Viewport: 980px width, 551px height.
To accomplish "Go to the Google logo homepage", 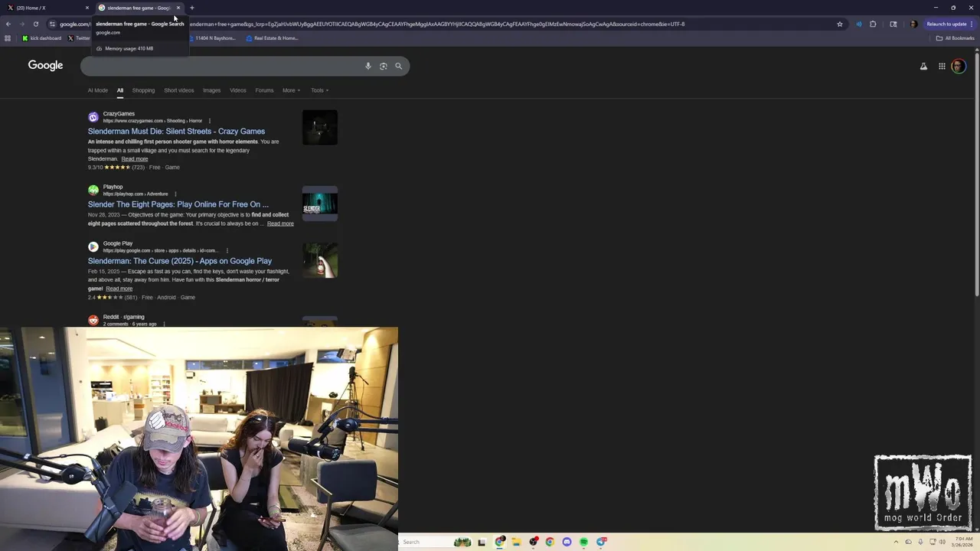I will click(45, 66).
